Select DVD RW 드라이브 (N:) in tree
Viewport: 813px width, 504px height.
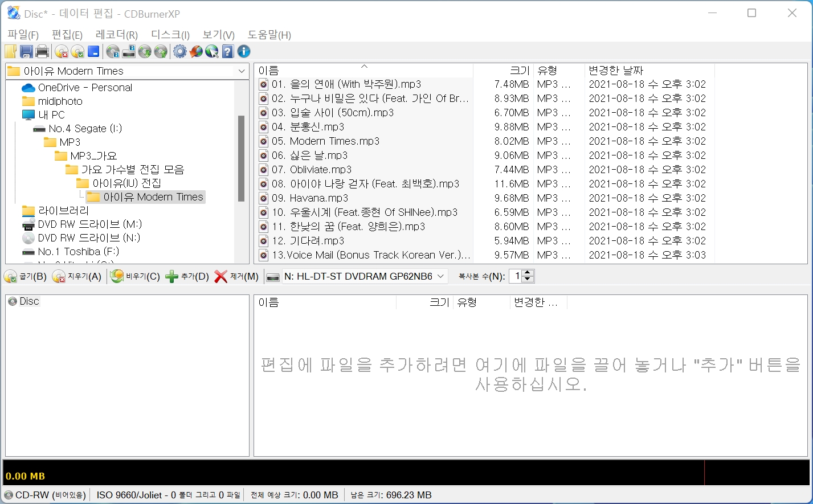89,238
